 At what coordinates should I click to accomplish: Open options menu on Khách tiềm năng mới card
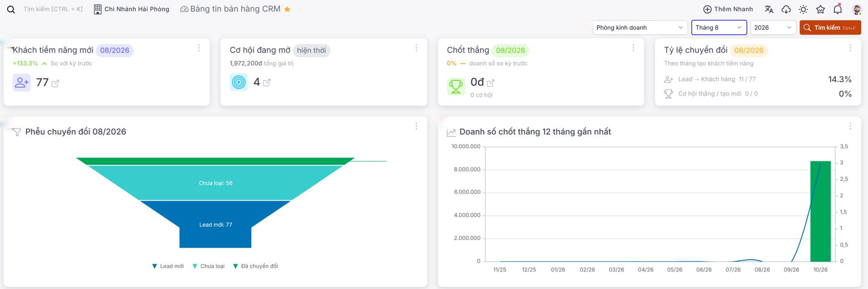(x=199, y=48)
